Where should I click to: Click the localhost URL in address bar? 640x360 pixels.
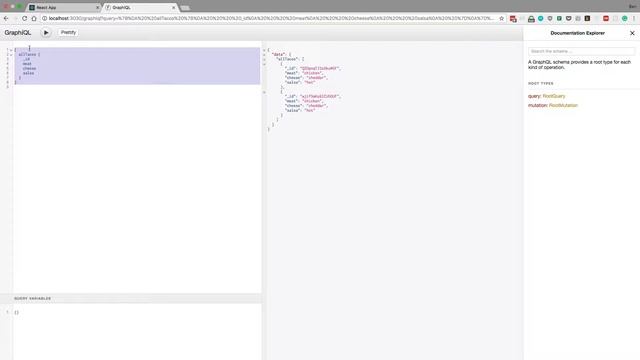coord(271,18)
